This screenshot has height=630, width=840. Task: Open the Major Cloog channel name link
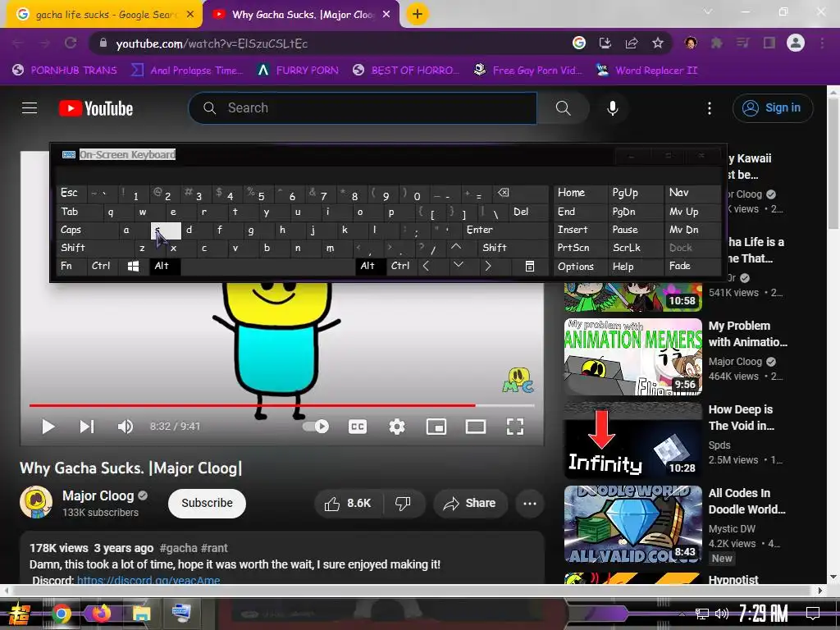98,495
